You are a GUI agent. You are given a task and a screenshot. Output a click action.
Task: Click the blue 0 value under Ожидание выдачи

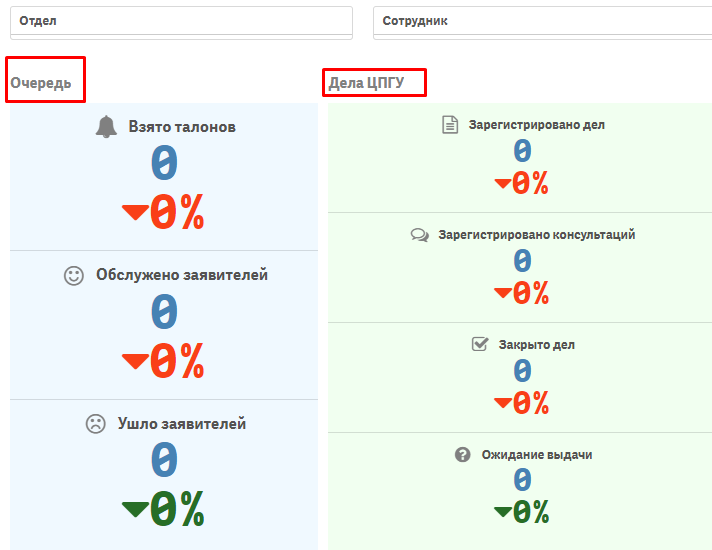click(523, 480)
